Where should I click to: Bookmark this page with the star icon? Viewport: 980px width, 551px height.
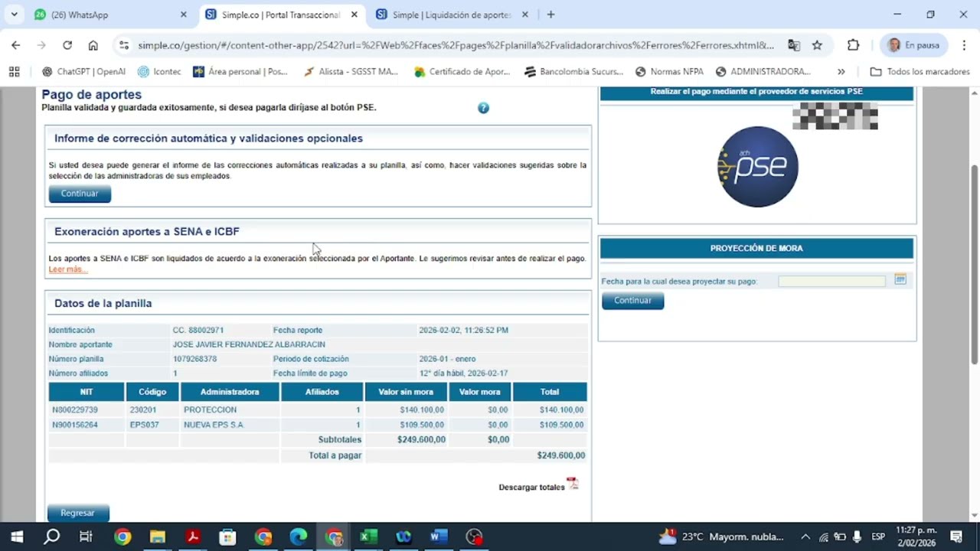[817, 45]
